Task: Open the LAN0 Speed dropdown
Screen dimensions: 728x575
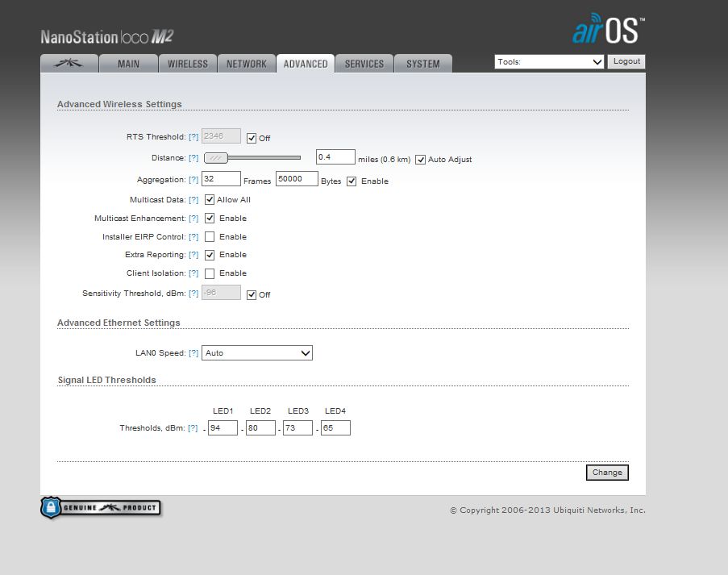Action: [x=256, y=353]
